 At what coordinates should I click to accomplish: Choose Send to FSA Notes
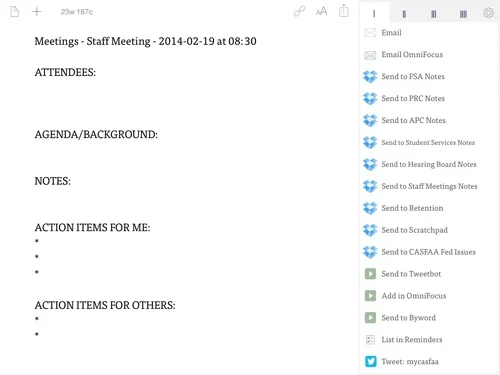(x=413, y=76)
